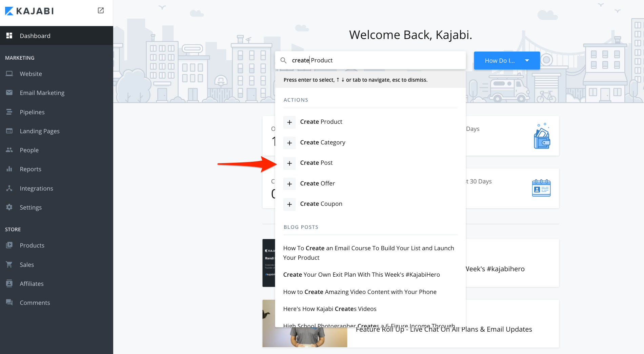Open the Feature Roll Up article title
Screen dimensions: 644x354
pos(444,329)
